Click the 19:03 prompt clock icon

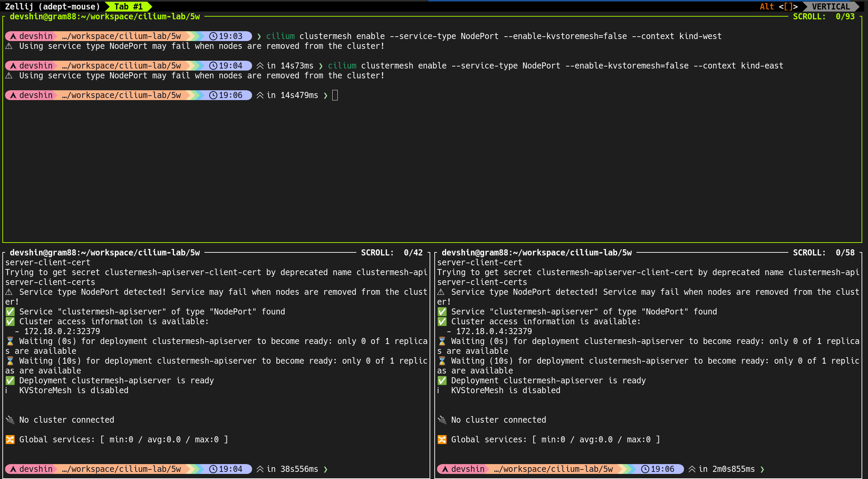(x=213, y=36)
